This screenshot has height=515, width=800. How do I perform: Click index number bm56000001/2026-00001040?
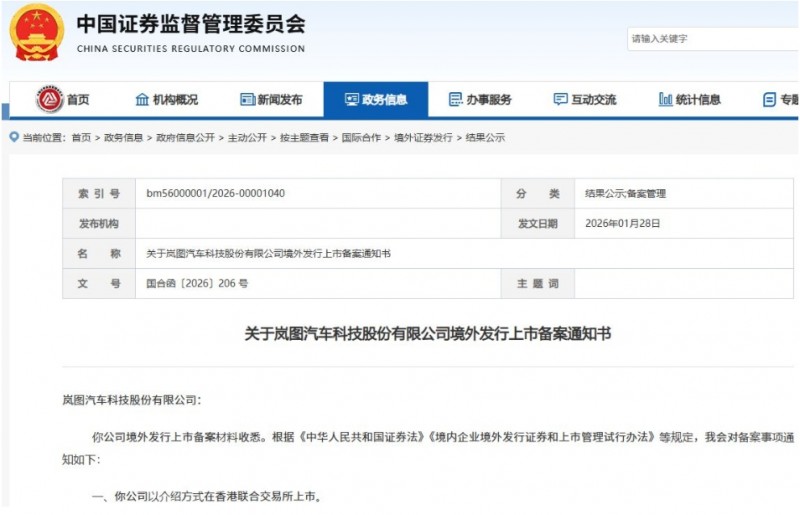215,193
